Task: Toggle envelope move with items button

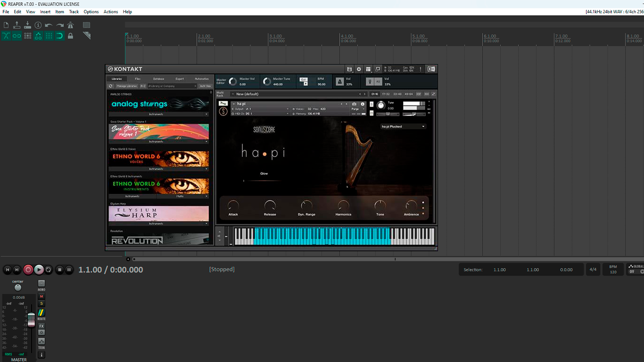Action: [38, 36]
